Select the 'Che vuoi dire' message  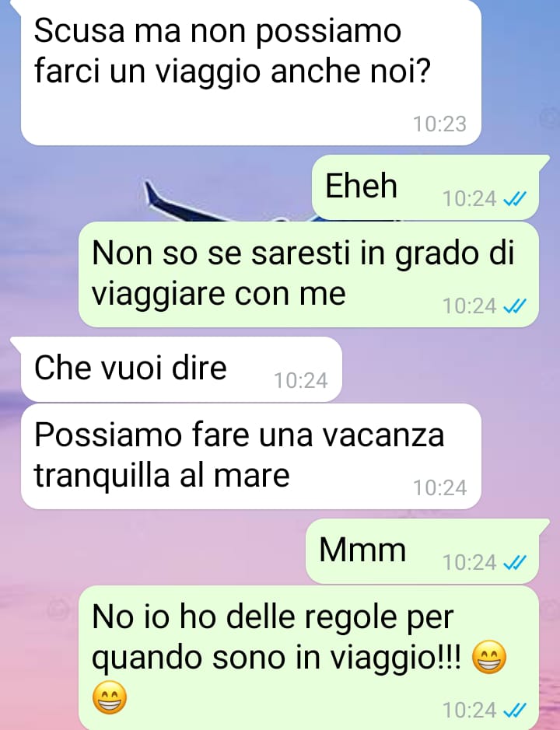click(181, 369)
